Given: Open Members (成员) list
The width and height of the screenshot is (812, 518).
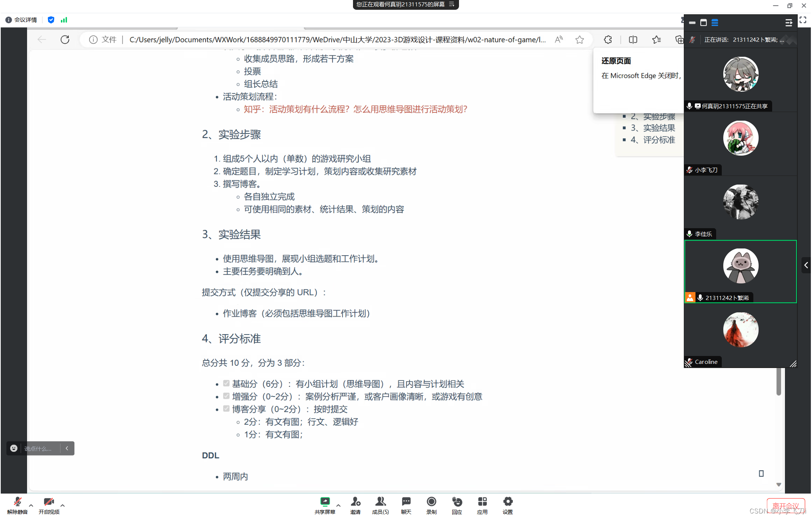Looking at the screenshot, I should click(x=380, y=502).
